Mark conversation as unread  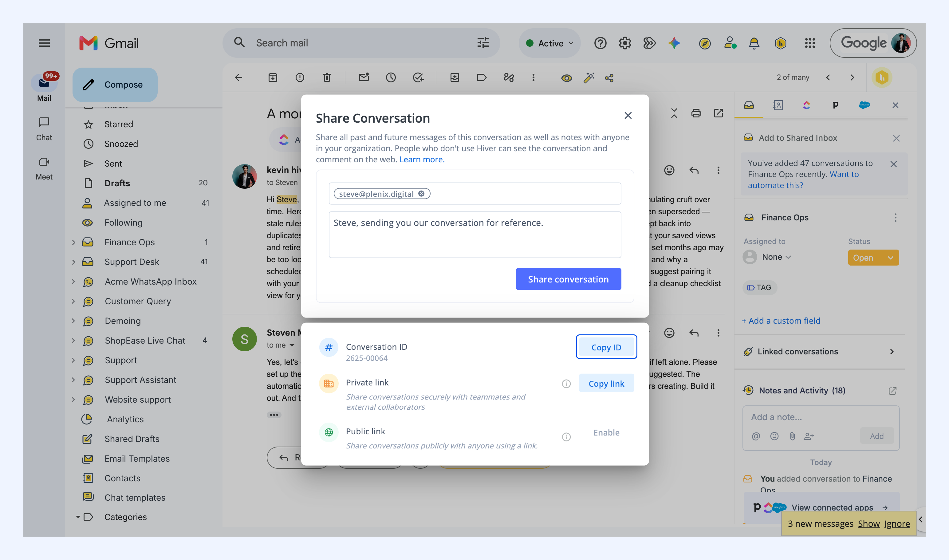point(364,77)
